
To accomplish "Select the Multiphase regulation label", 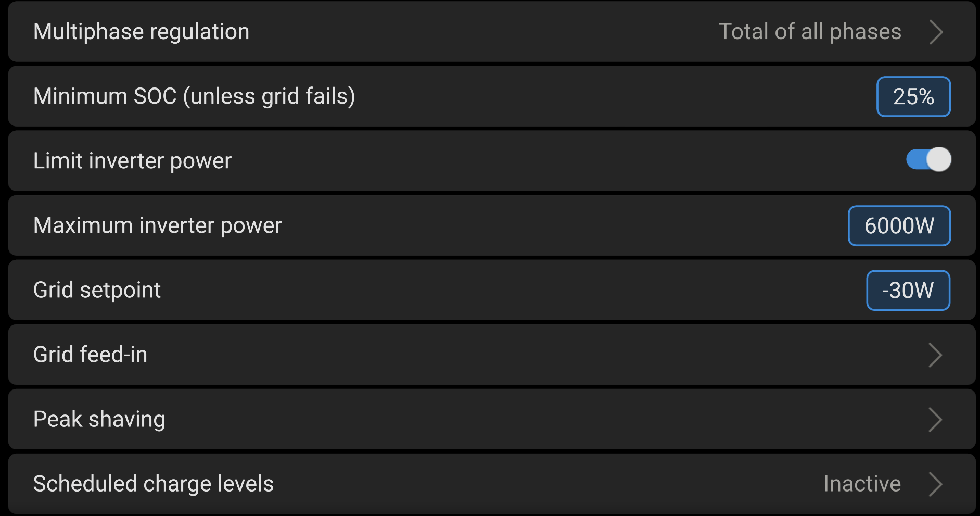I will coord(141,32).
